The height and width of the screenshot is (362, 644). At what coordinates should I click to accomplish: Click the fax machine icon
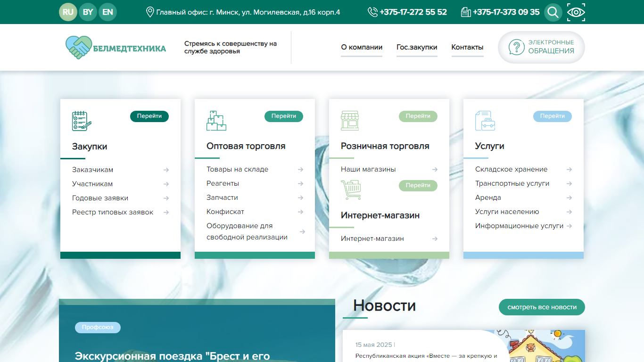[x=466, y=12]
